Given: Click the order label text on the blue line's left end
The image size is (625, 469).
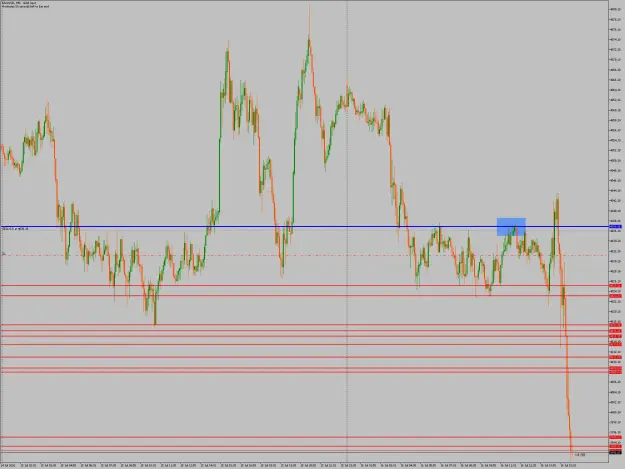Looking at the screenshot, I should pos(15,229).
